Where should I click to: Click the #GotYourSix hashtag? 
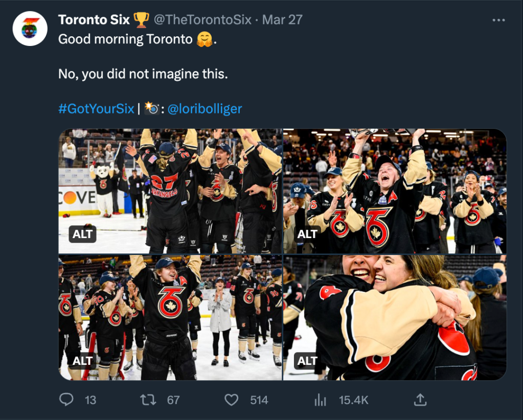point(96,109)
